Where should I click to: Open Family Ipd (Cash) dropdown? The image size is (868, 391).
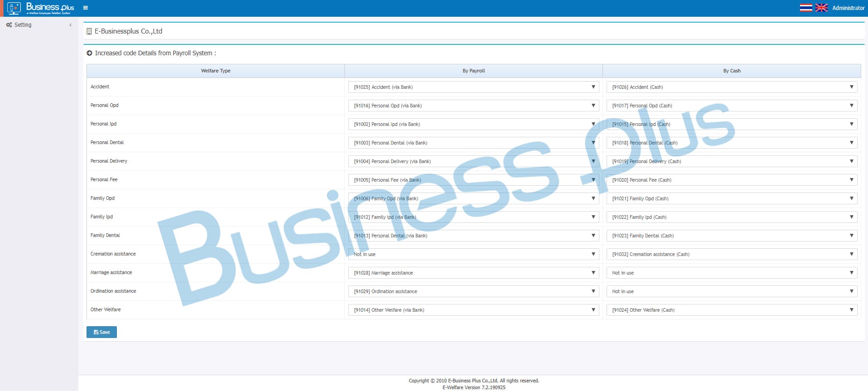click(732, 217)
